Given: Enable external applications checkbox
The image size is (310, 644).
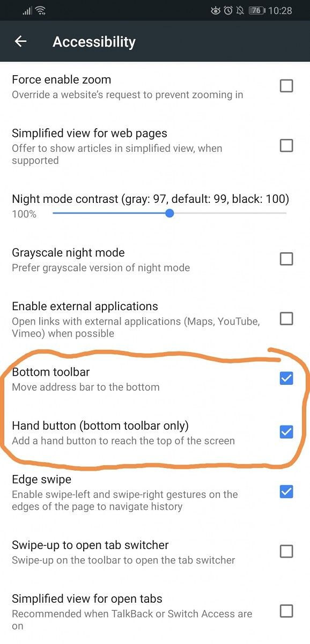Looking at the screenshot, I should point(286,319).
